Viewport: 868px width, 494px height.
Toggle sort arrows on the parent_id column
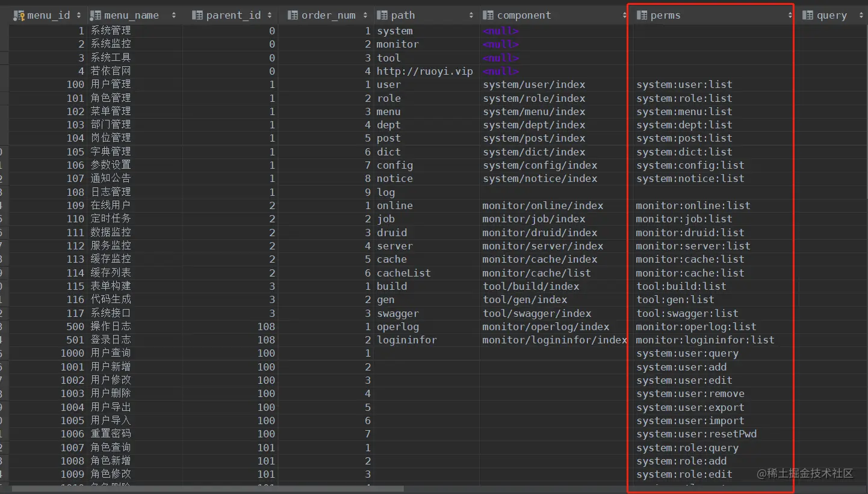click(270, 16)
